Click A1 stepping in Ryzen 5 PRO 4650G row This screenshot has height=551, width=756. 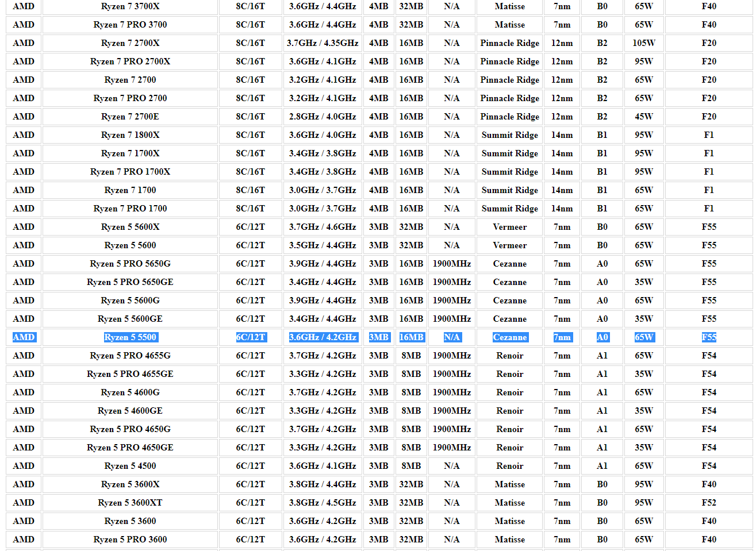point(603,429)
